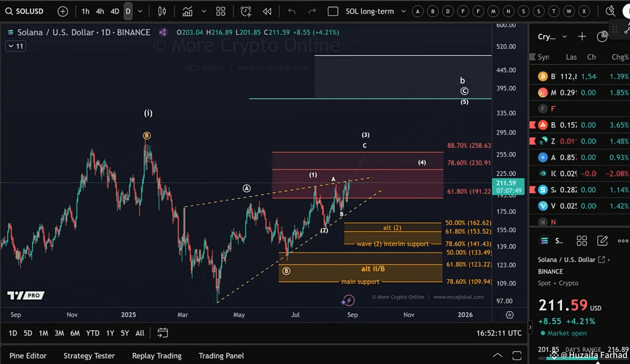Click the circled N quick button
Screen dimensions: 630x364
click(508, 11)
